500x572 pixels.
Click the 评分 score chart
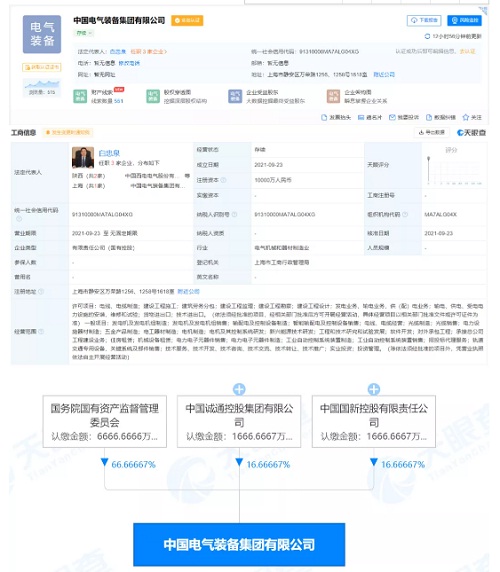click(454, 167)
